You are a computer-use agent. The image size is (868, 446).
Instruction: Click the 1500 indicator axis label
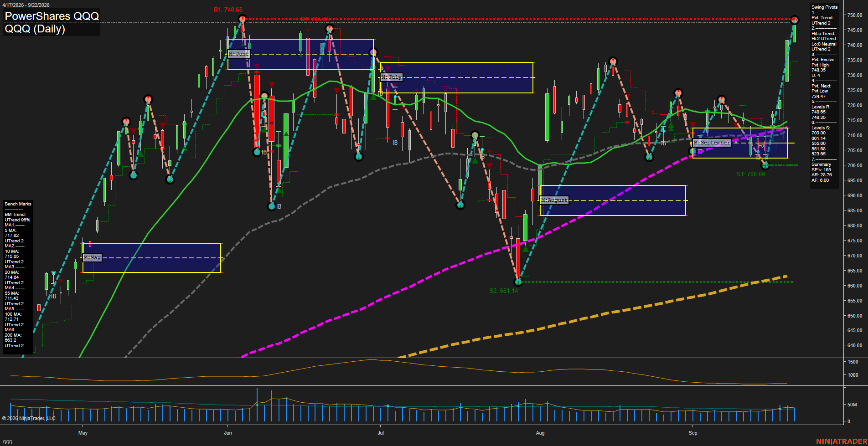click(x=853, y=362)
